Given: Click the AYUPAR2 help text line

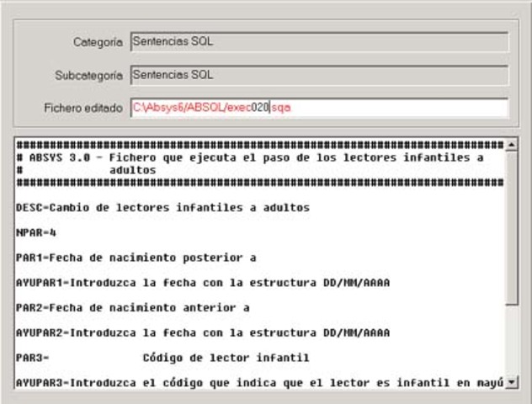Looking at the screenshot, I should (x=203, y=332).
